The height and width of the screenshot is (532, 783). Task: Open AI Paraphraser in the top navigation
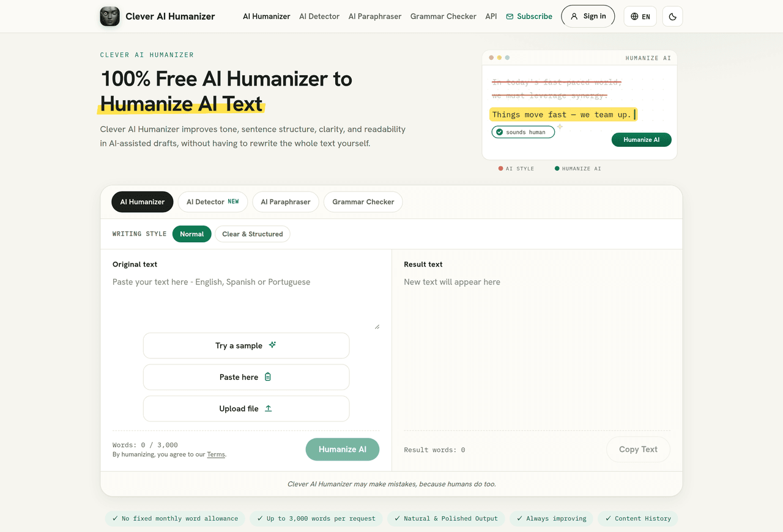pos(375,17)
